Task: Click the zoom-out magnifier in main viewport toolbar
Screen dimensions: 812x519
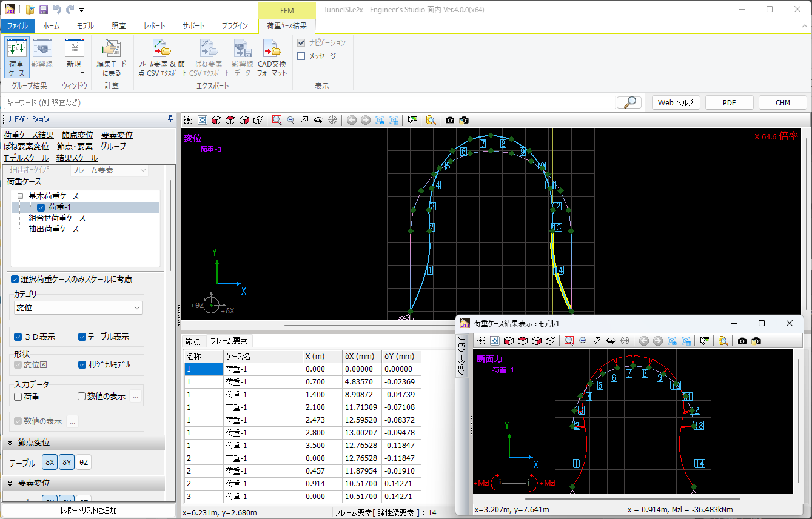Action: coord(290,120)
